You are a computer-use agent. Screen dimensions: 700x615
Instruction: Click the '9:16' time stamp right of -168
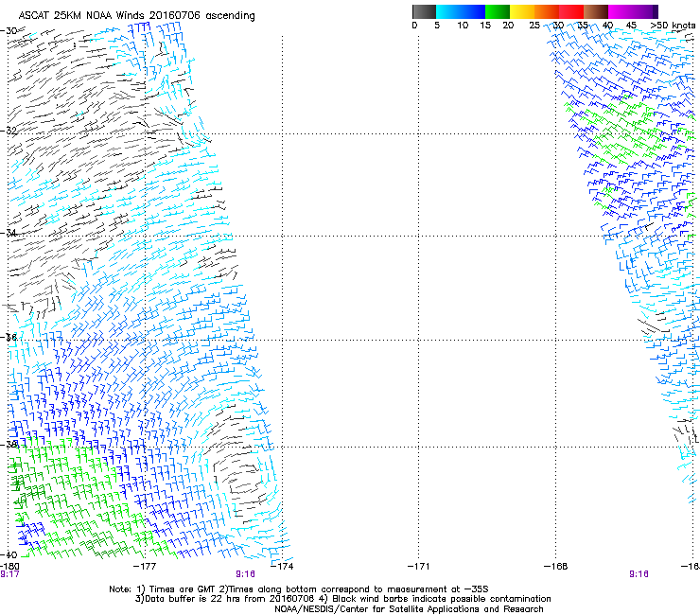click(x=639, y=574)
